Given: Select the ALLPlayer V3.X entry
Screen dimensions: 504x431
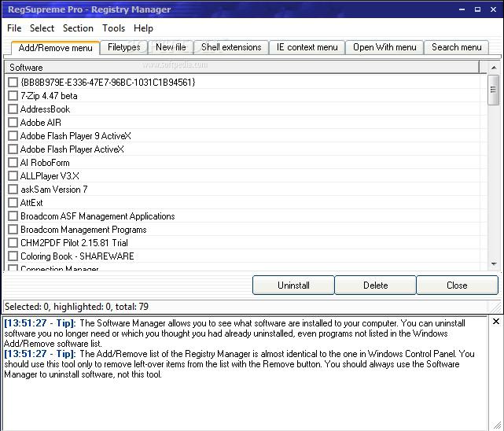Looking at the screenshot, I should (50, 176).
